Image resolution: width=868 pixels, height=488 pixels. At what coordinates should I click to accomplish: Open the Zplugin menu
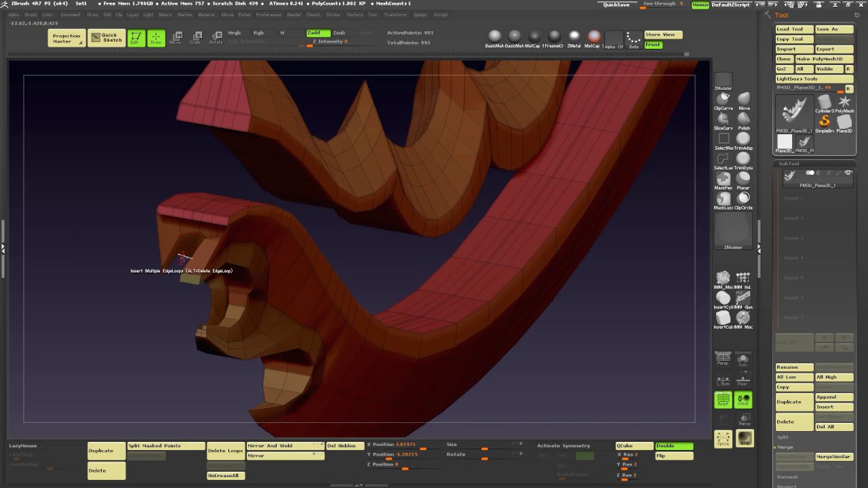pyautogui.click(x=420, y=14)
